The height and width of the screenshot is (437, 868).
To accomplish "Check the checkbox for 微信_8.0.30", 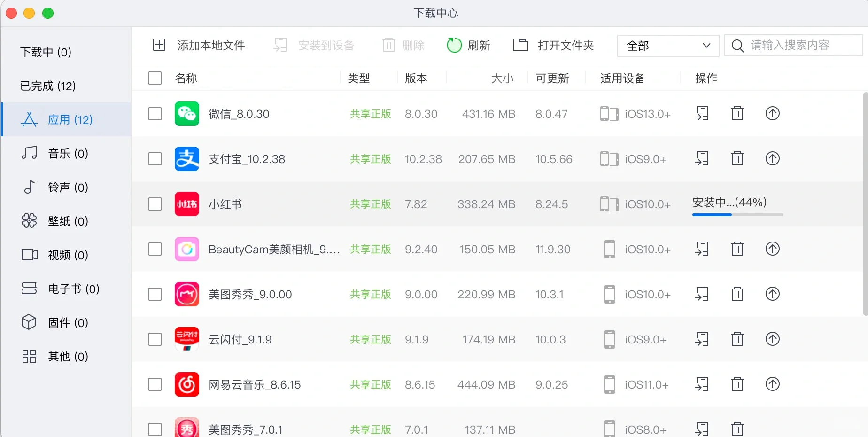I will (155, 113).
